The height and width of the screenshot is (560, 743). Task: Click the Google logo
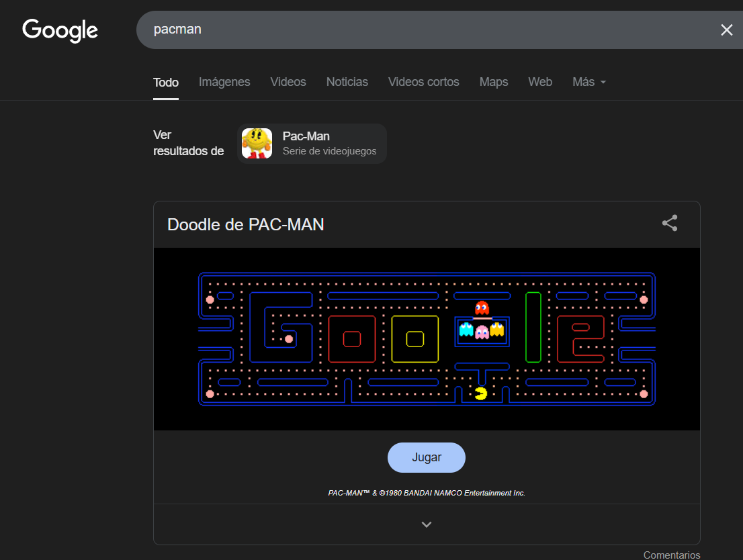pyautogui.click(x=60, y=30)
